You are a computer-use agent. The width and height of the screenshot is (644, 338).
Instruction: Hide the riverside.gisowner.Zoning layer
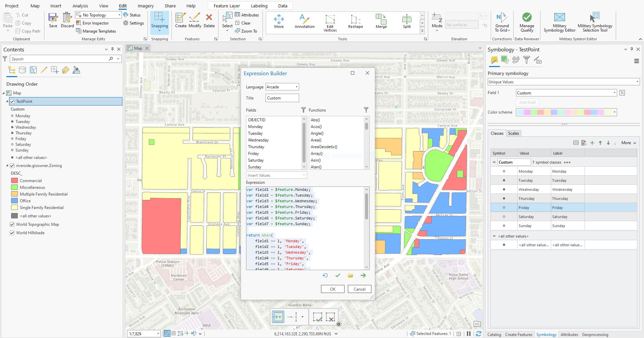(x=12, y=166)
